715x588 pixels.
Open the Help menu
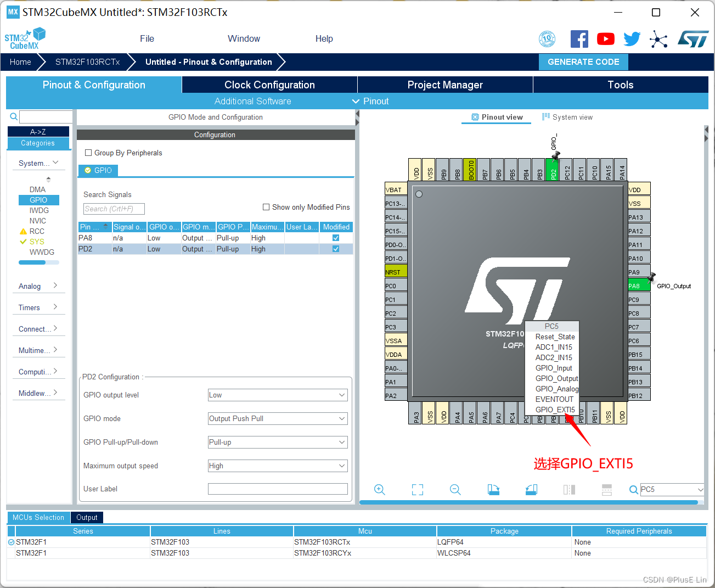[324, 38]
